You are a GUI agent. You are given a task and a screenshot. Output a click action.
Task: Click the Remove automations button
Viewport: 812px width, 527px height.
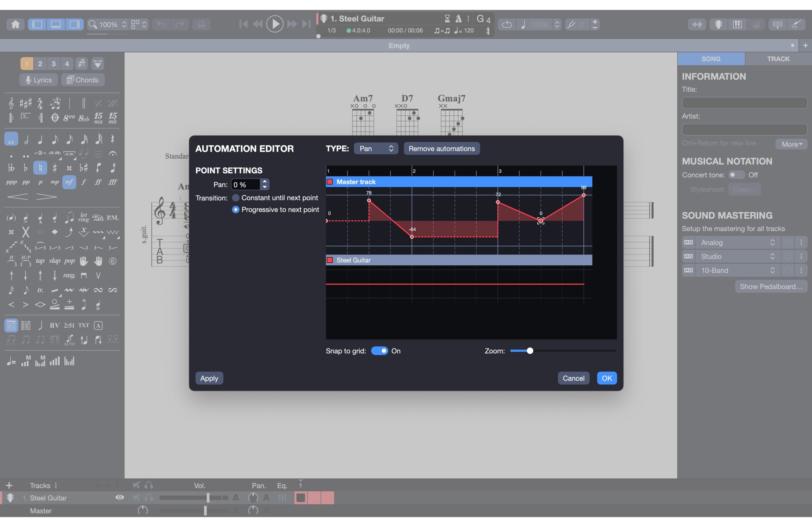click(x=442, y=149)
